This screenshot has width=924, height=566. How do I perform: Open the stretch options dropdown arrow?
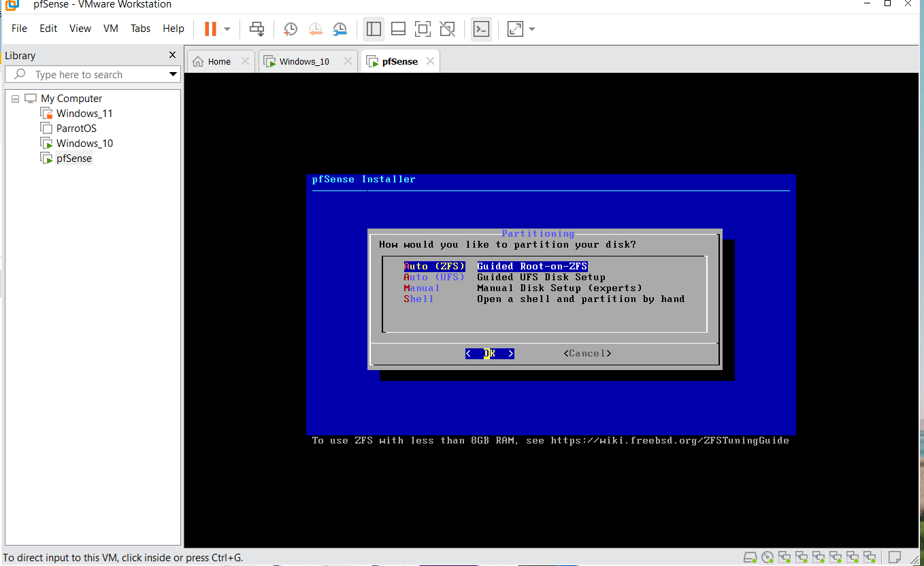click(x=532, y=29)
